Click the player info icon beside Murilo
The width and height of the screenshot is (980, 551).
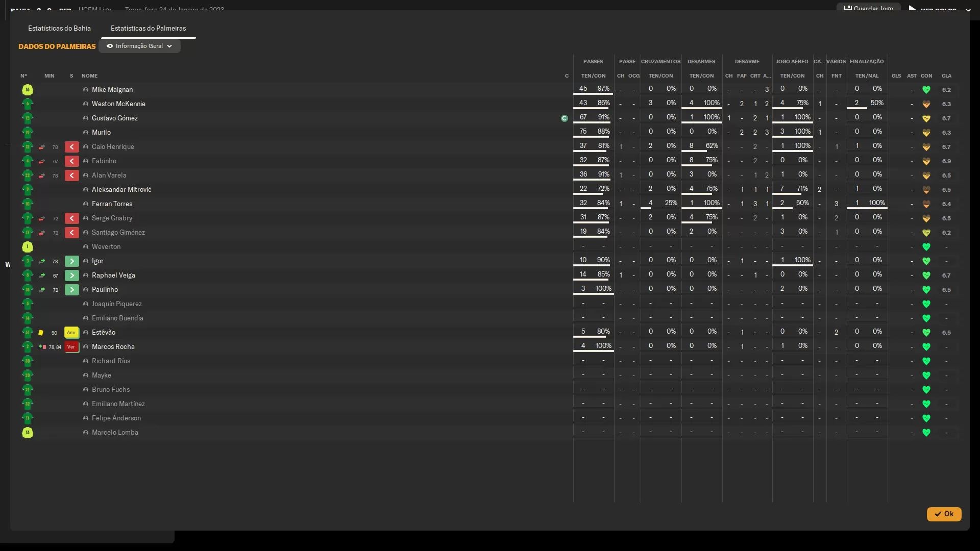(86, 133)
